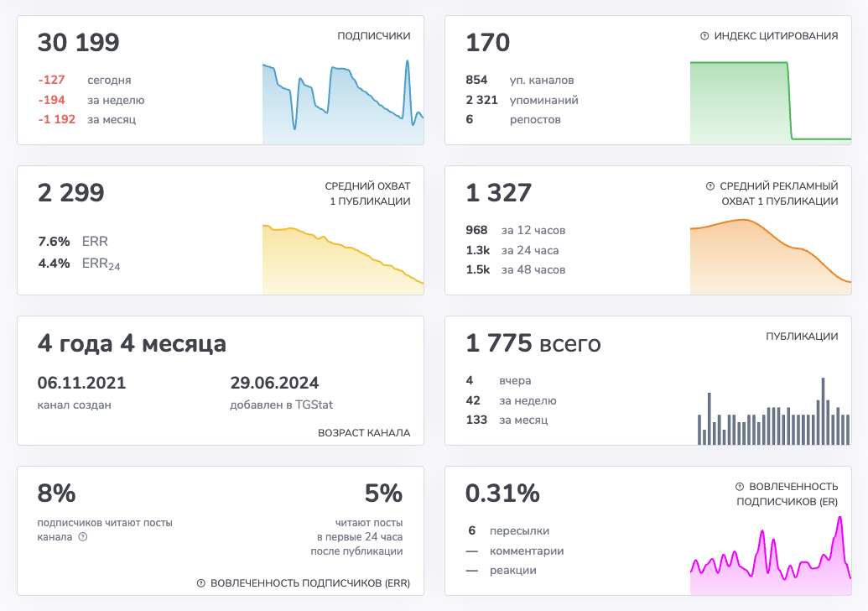Click the magenta ER engagement chart
868x611 pixels.
point(770,556)
